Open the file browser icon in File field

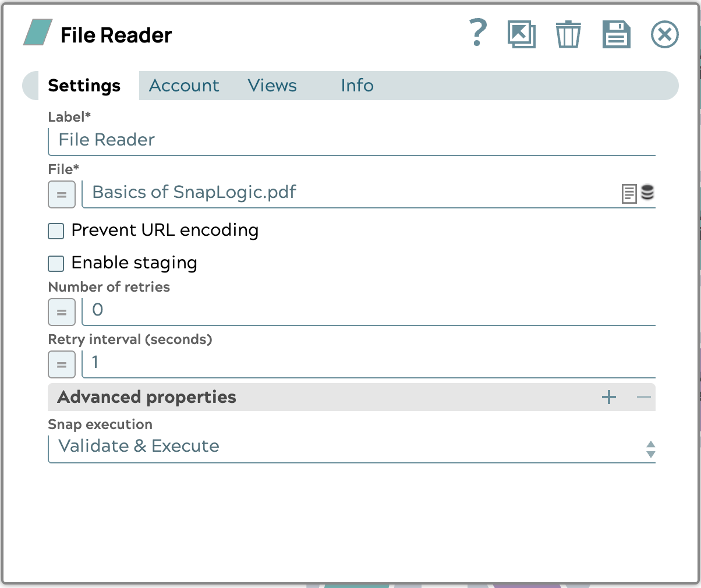(629, 193)
